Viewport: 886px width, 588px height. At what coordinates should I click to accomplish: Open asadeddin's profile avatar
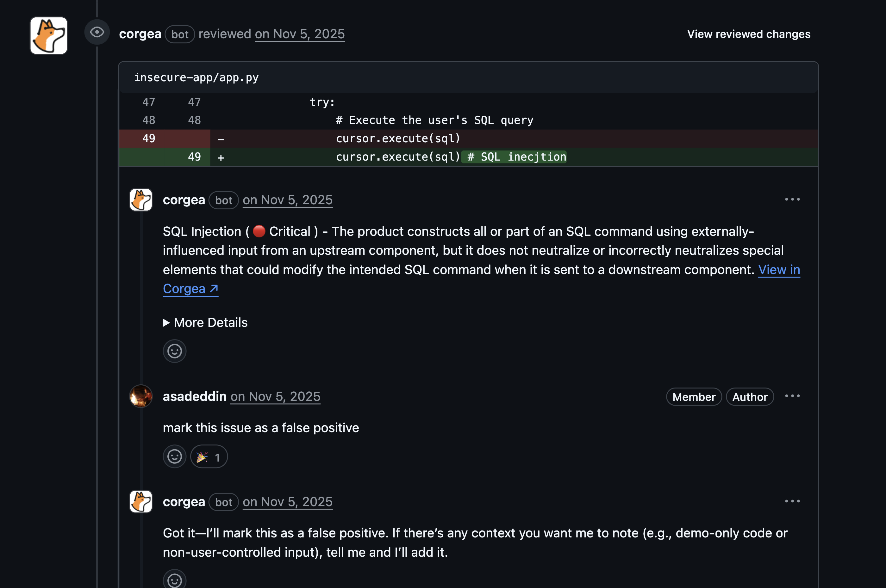tap(141, 396)
